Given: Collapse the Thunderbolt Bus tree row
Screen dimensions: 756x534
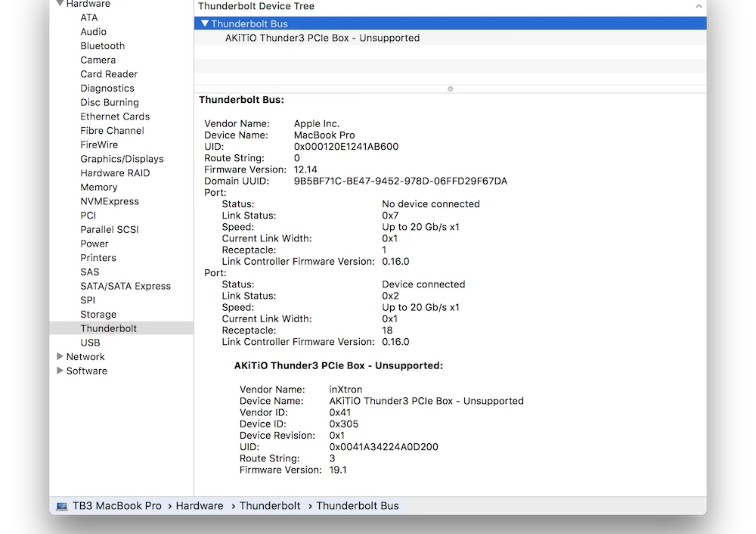Looking at the screenshot, I should 205,23.
